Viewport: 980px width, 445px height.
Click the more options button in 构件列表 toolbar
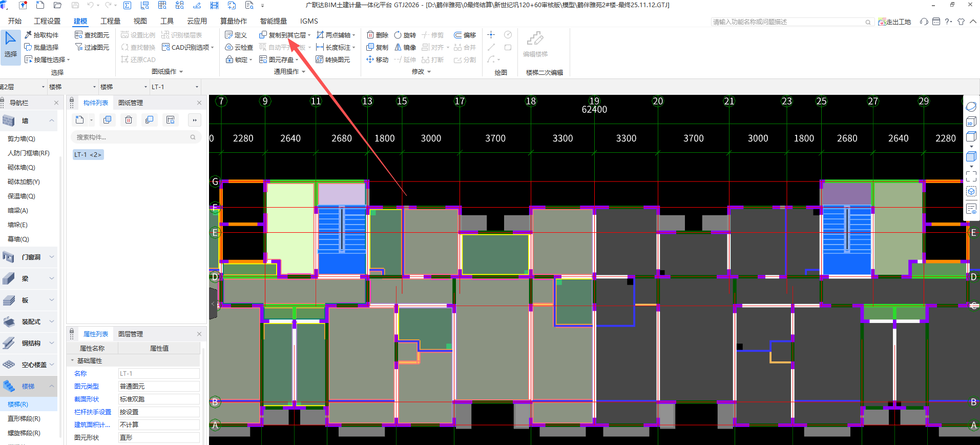pos(195,120)
